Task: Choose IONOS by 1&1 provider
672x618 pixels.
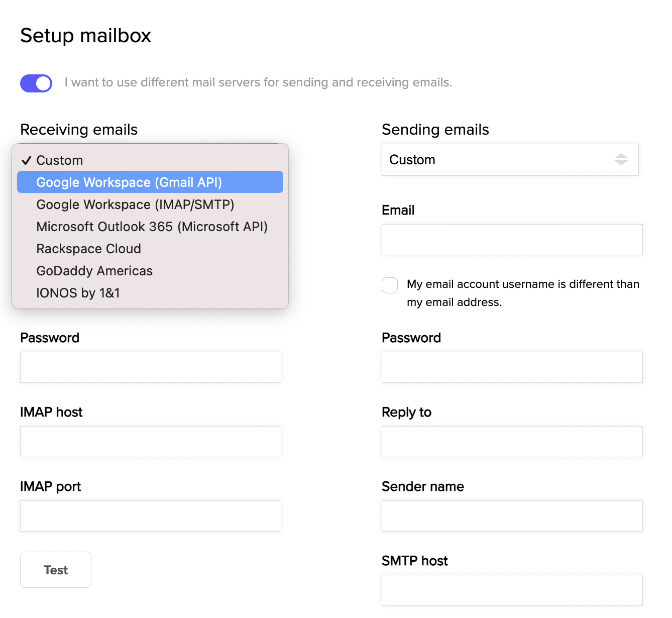Action: point(150,293)
